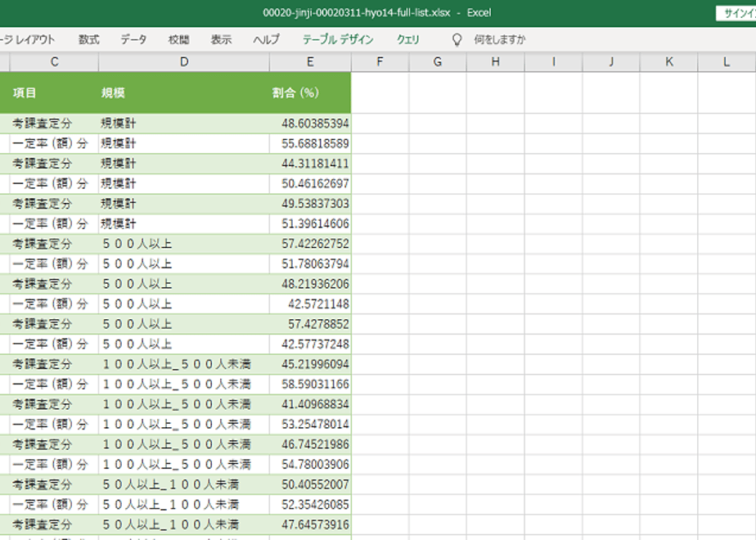This screenshot has width=756, height=540.
Task: Select the cell containing 51.78063794
Action: pos(310,263)
